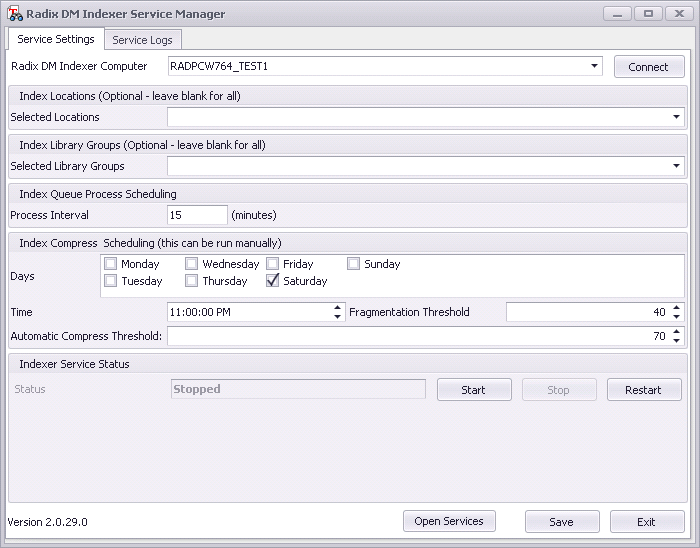The image size is (700, 548).
Task: Increase Fragmentation Threshold with up arrow
Action: tap(677, 307)
